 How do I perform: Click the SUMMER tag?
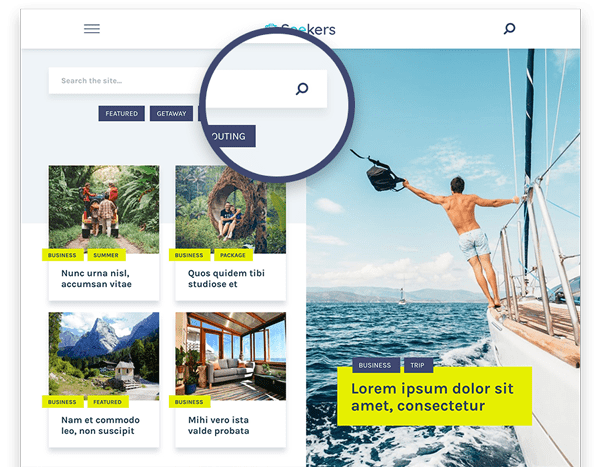(x=106, y=255)
